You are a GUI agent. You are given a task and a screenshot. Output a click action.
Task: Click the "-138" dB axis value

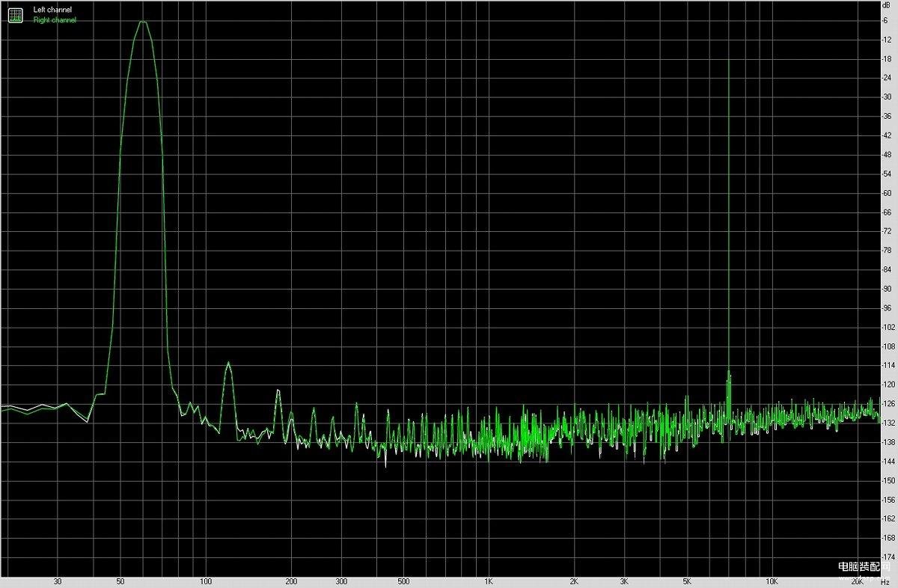click(888, 442)
